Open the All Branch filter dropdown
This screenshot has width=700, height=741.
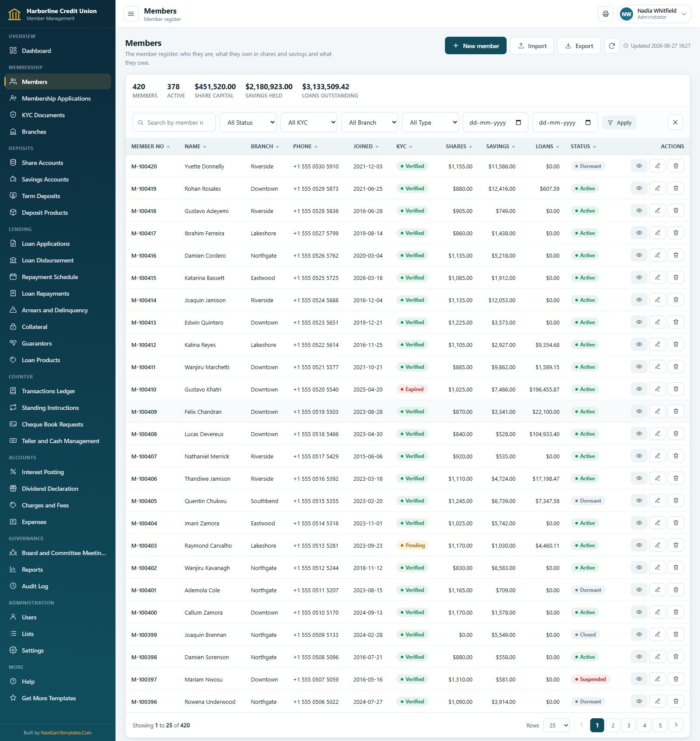(x=370, y=122)
